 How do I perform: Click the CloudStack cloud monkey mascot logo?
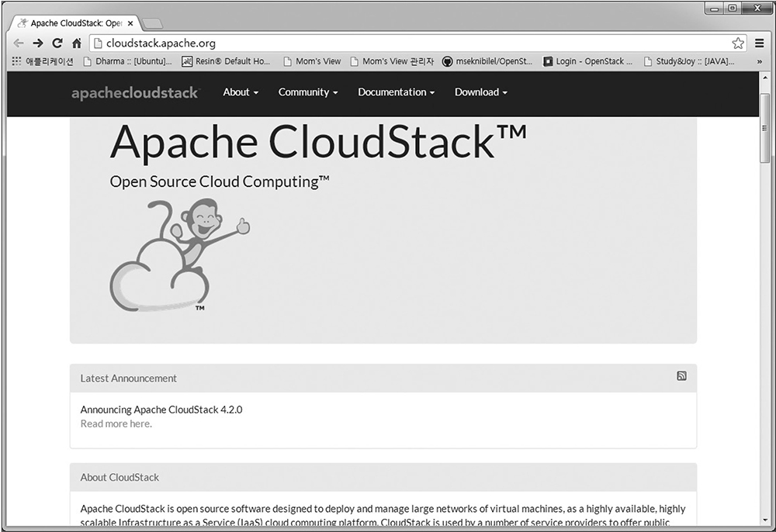[x=180, y=255]
